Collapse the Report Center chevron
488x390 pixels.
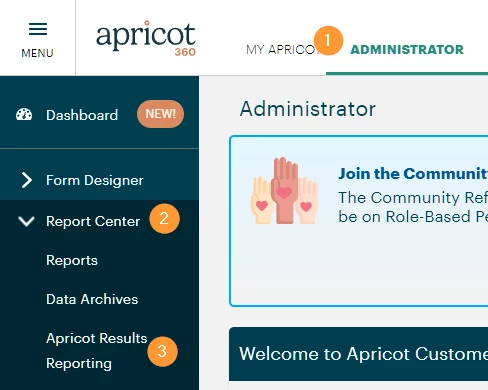pyautogui.click(x=26, y=221)
